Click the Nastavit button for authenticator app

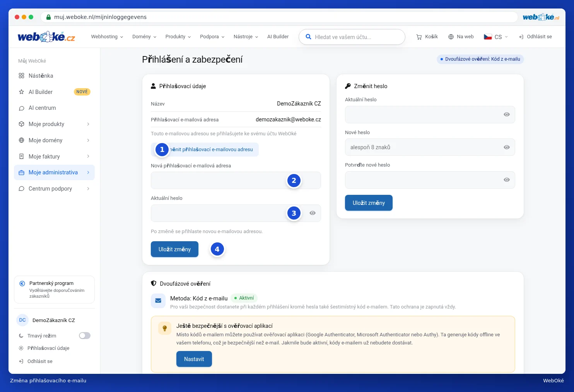coord(194,359)
